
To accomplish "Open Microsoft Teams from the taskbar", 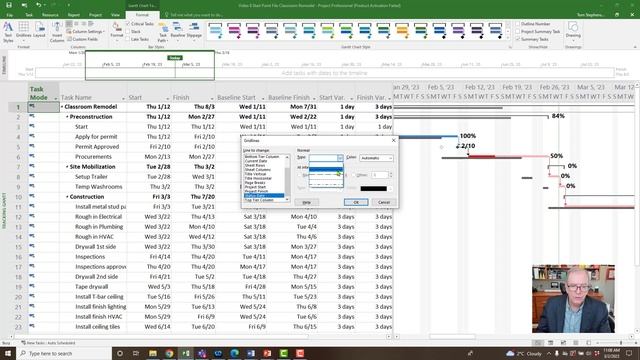I will (202, 353).
